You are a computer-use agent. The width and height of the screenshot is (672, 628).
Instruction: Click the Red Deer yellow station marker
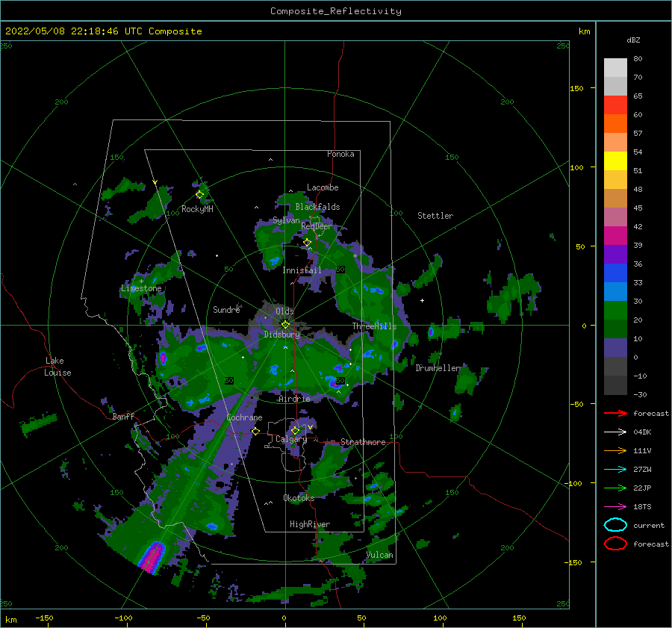(307, 243)
